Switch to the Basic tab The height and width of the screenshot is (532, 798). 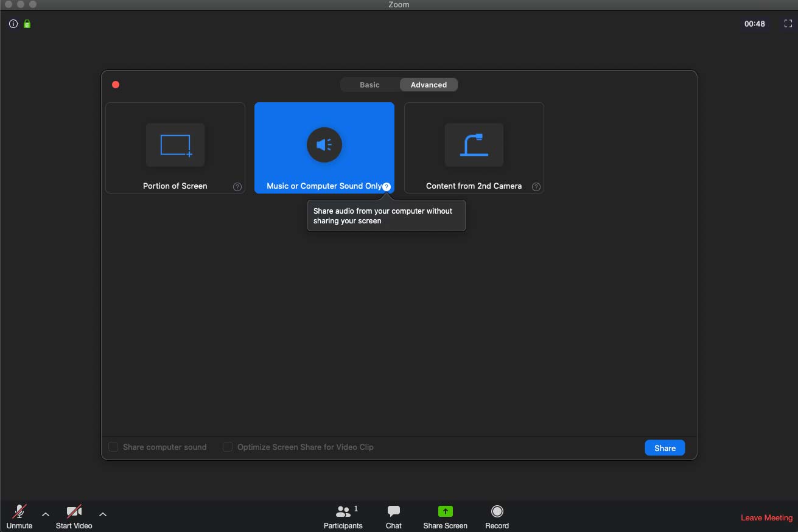tap(369, 85)
